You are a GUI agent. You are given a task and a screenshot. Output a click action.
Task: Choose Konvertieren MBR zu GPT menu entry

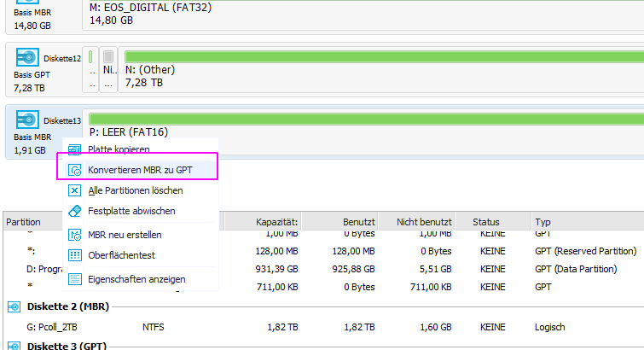pos(140,170)
